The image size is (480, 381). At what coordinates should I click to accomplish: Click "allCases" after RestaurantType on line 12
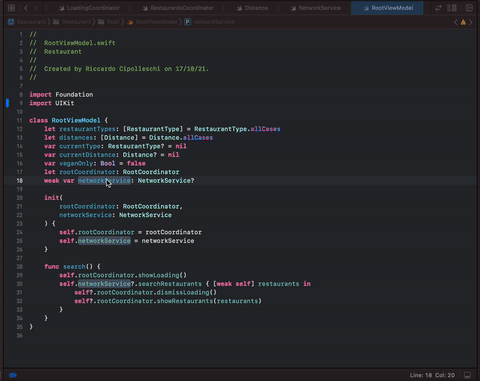pos(266,129)
